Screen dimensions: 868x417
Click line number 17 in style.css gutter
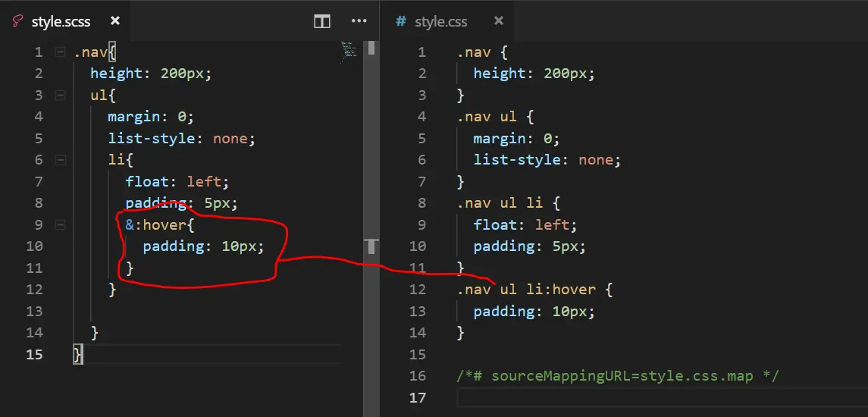[x=418, y=397]
